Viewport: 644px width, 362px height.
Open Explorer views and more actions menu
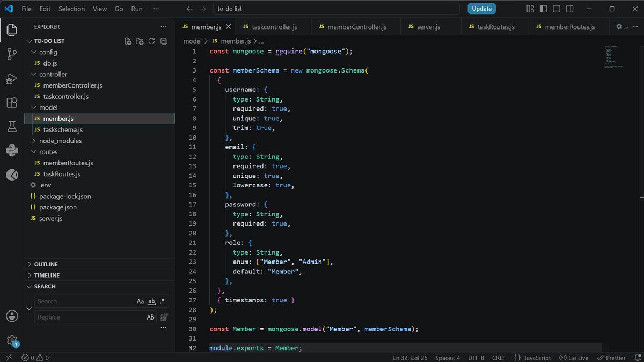[163, 26]
